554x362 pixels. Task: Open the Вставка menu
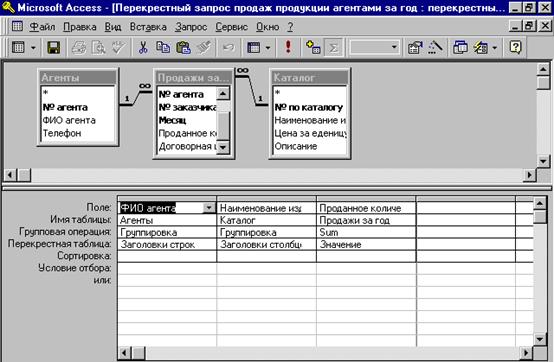[x=148, y=27]
